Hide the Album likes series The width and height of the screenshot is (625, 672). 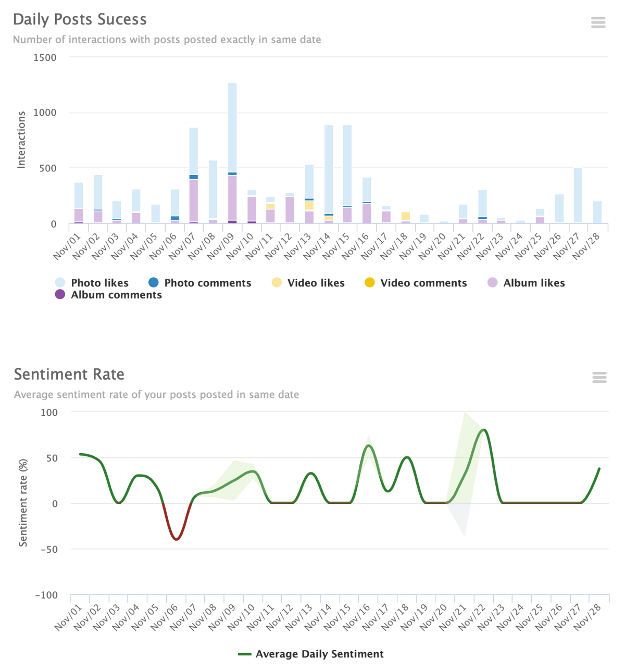[533, 283]
